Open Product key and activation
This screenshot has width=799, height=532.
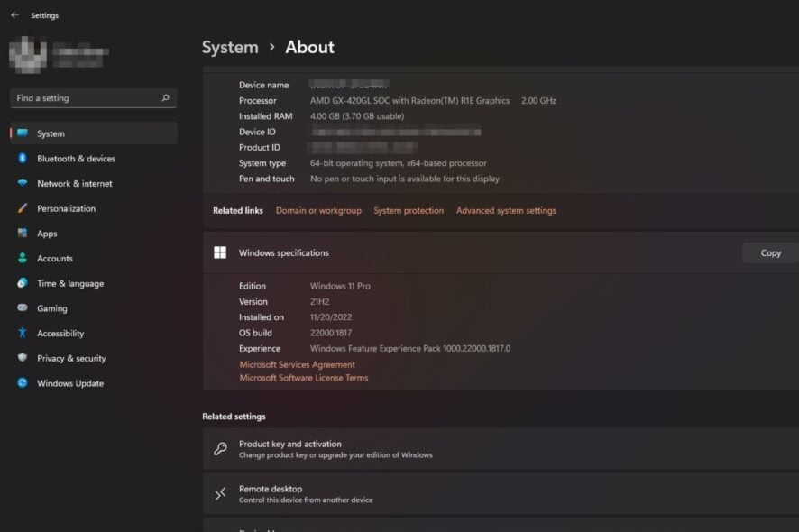501,449
